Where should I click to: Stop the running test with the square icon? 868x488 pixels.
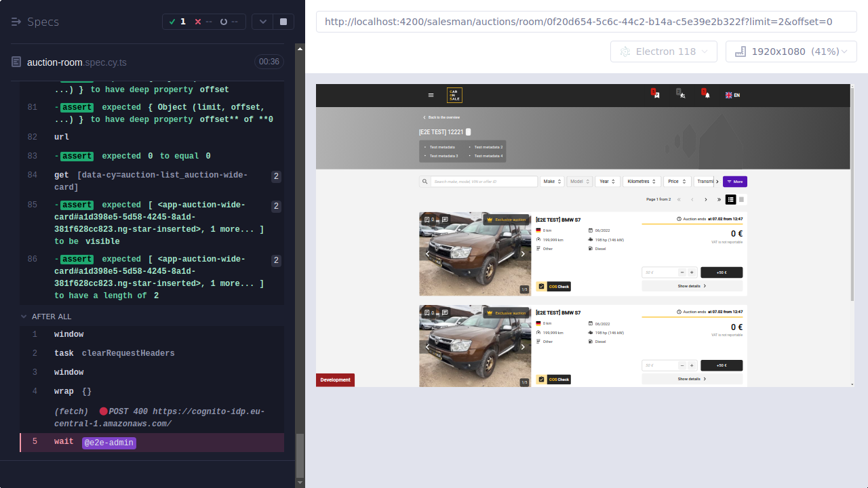click(283, 21)
